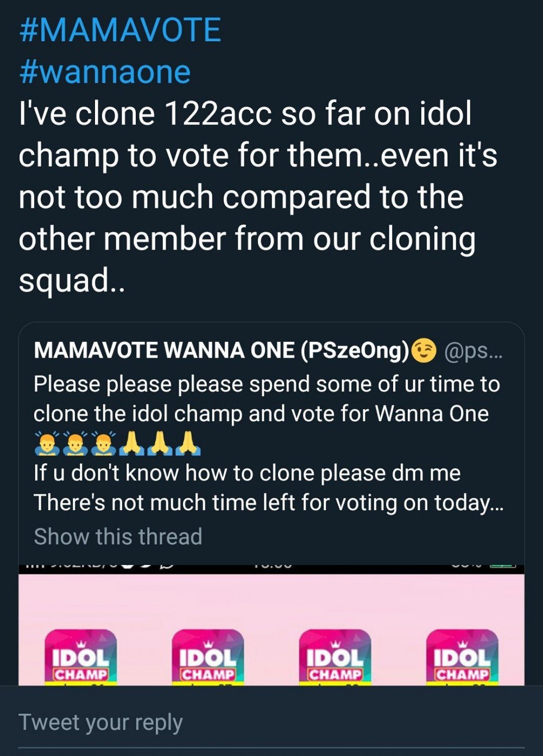543x756 pixels.
Task: Open the #MAMAVOTE hashtag
Action: tap(120, 30)
